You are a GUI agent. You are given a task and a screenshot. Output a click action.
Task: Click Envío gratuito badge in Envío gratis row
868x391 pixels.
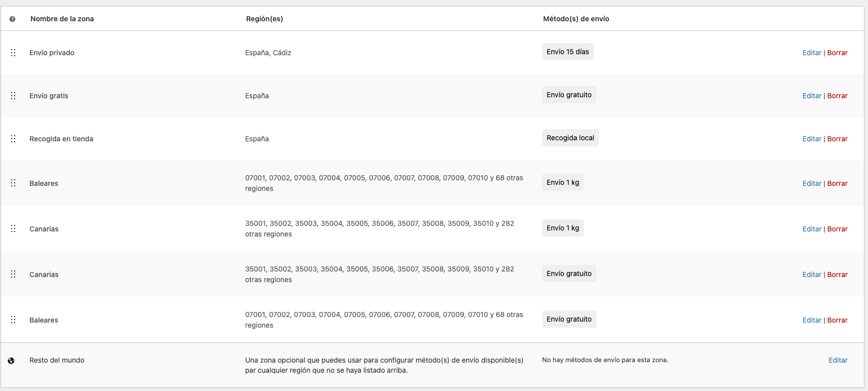pyautogui.click(x=569, y=95)
